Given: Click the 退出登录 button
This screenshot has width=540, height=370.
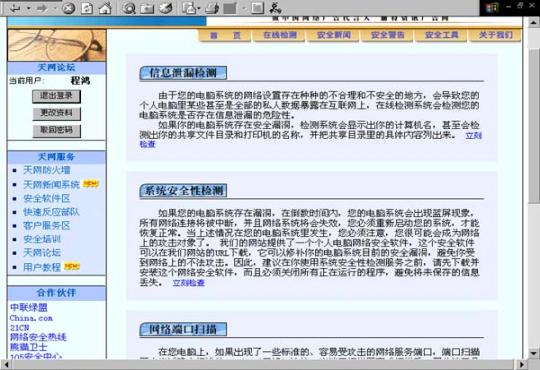Looking at the screenshot, I should tap(56, 96).
